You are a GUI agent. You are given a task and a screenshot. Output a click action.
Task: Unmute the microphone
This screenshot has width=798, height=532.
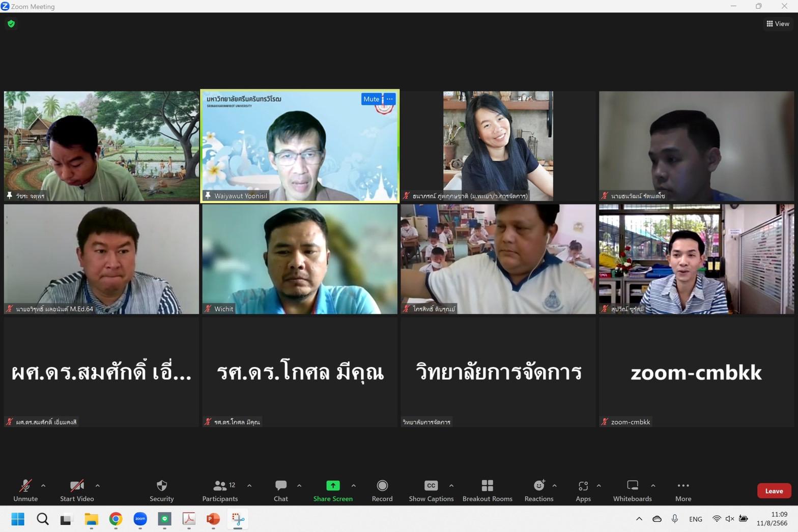[x=25, y=490]
